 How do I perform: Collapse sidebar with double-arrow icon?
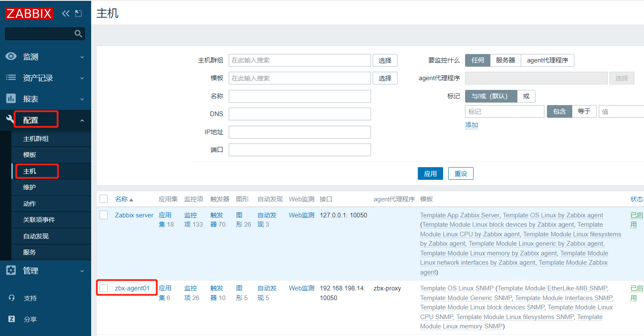click(65, 14)
